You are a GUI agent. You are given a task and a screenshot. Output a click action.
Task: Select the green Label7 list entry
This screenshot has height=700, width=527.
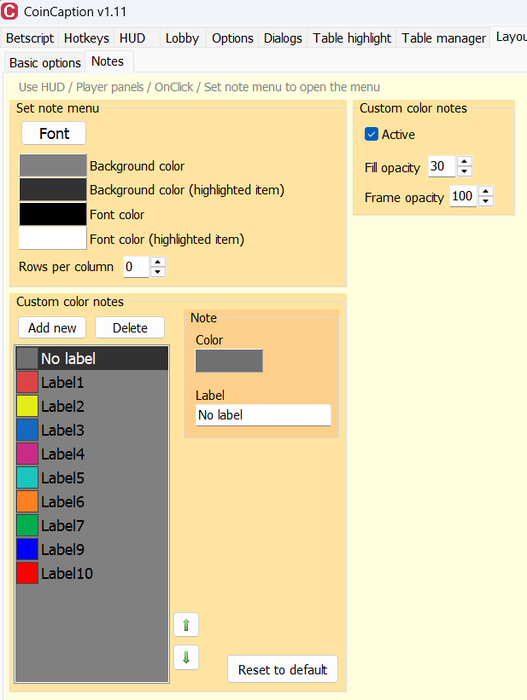point(92,525)
